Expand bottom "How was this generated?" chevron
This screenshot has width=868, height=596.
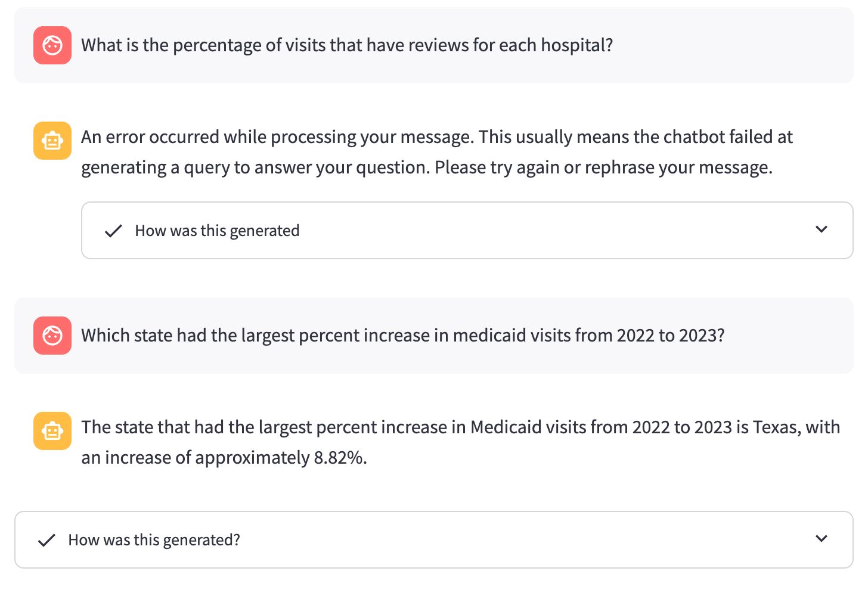click(821, 539)
